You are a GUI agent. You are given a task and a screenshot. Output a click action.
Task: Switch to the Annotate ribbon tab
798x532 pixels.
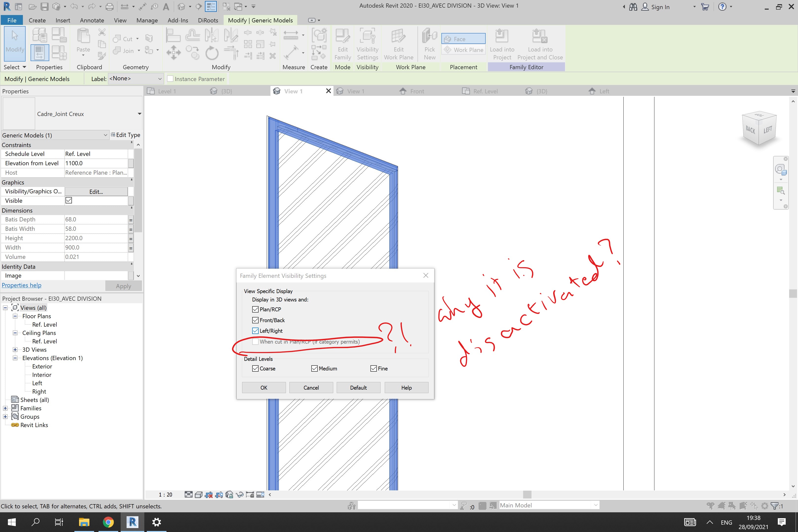[x=92, y=20]
